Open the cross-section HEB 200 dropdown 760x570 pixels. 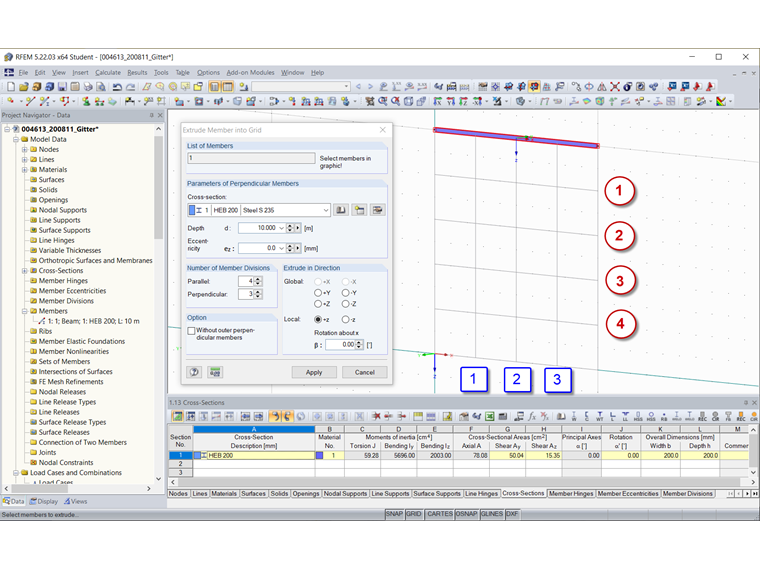[326, 210]
